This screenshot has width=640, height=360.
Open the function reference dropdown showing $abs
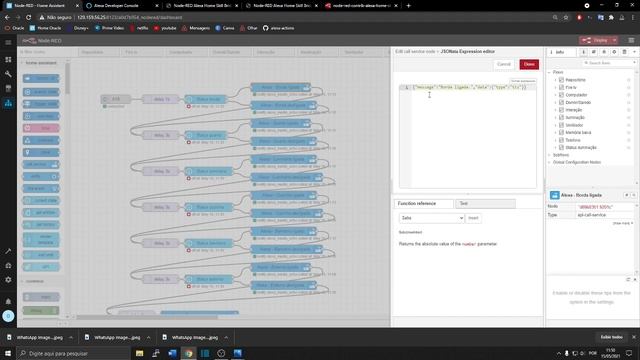coord(431,218)
